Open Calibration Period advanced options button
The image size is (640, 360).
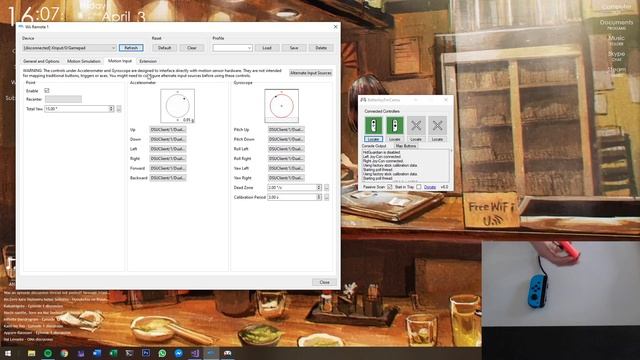coord(327,197)
